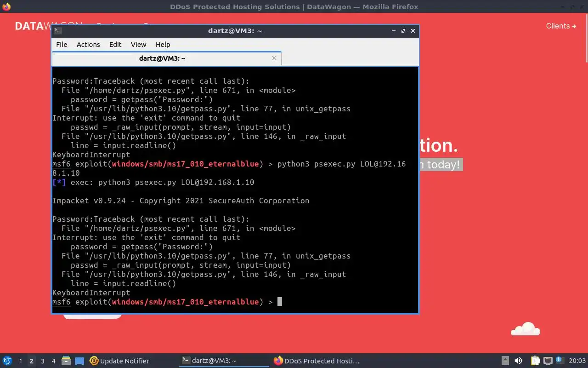588x368 pixels.
Task: Select the dartz@VM3: ~ terminal tab
Action: tap(166, 58)
